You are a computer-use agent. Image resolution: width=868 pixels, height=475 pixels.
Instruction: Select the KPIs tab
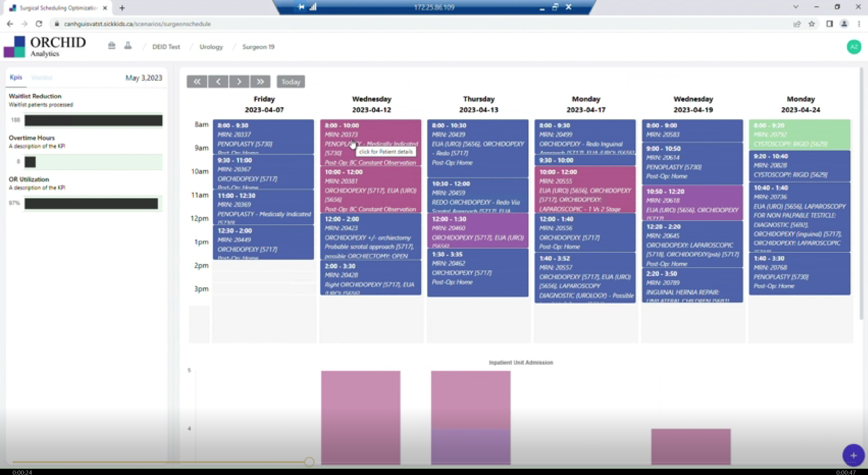[15, 77]
